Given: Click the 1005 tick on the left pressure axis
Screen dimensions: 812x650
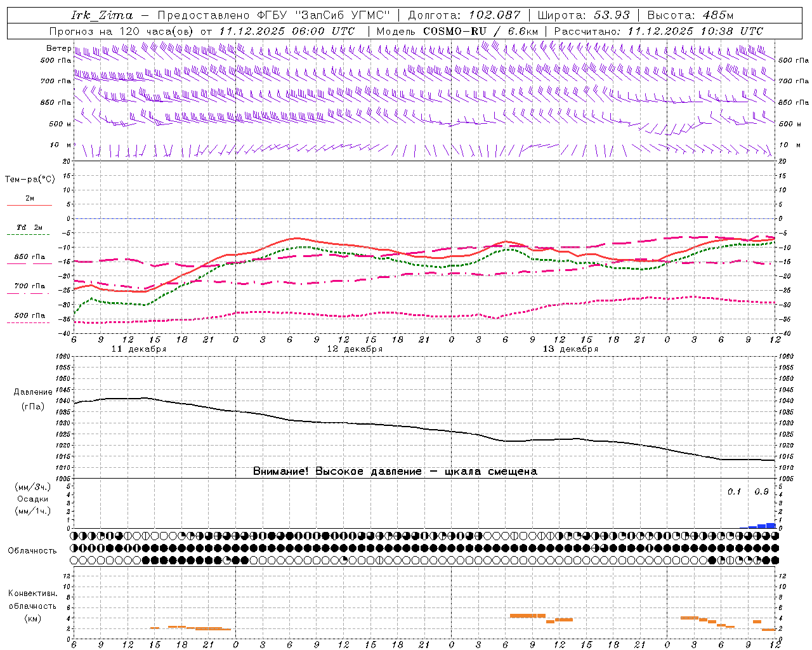Looking at the screenshot, I should (63, 478).
